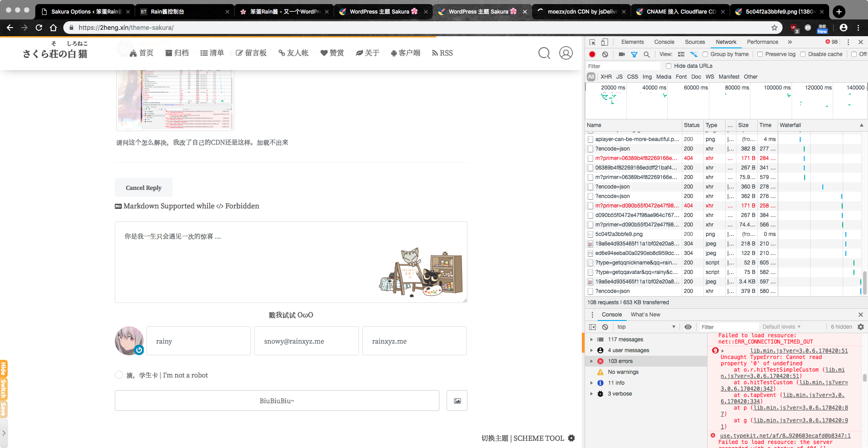Open the Chrome three-dot menu

pyautogui.click(x=858, y=28)
